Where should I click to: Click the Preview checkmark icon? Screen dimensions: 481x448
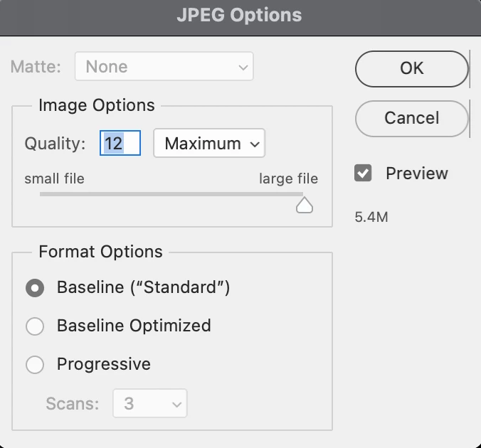pyautogui.click(x=364, y=174)
